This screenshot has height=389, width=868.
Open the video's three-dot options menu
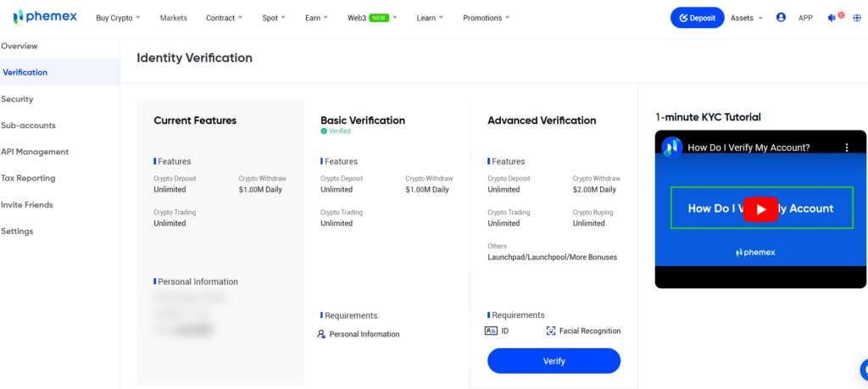(x=847, y=147)
